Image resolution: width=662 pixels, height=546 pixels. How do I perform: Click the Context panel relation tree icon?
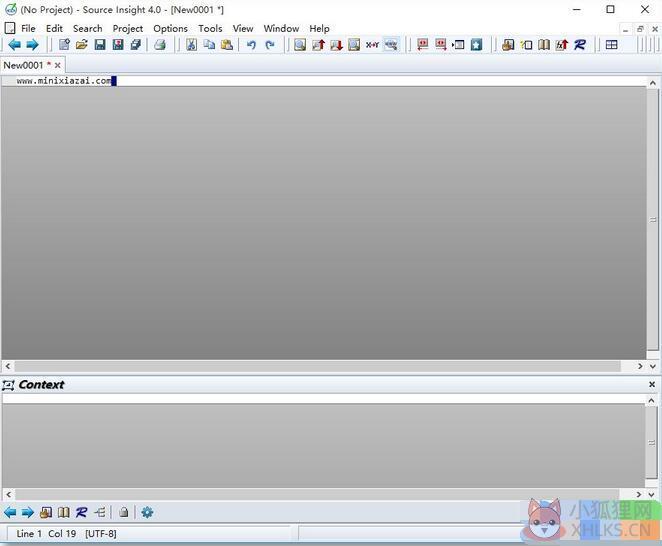(x=100, y=513)
